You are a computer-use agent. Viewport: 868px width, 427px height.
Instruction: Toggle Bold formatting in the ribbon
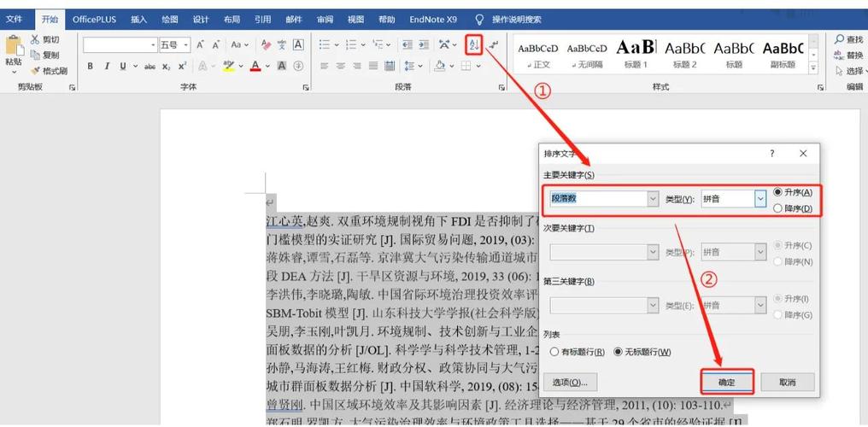[91, 66]
